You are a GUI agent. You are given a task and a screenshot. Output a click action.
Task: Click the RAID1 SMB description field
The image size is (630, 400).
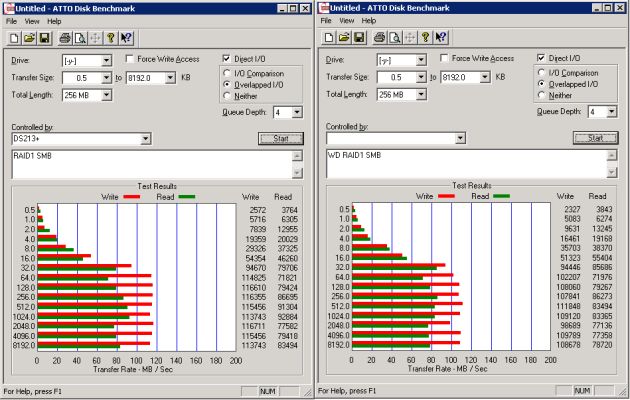(153, 165)
